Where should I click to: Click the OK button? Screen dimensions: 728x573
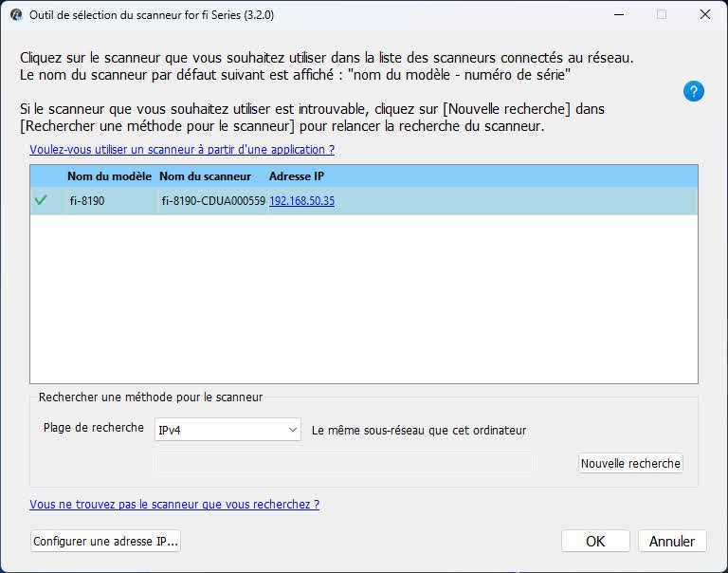pyautogui.click(x=595, y=541)
